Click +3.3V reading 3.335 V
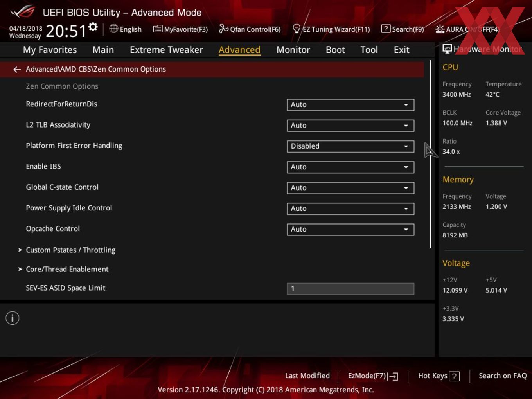Viewport: 532px width, 399px height. tap(453, 319)
